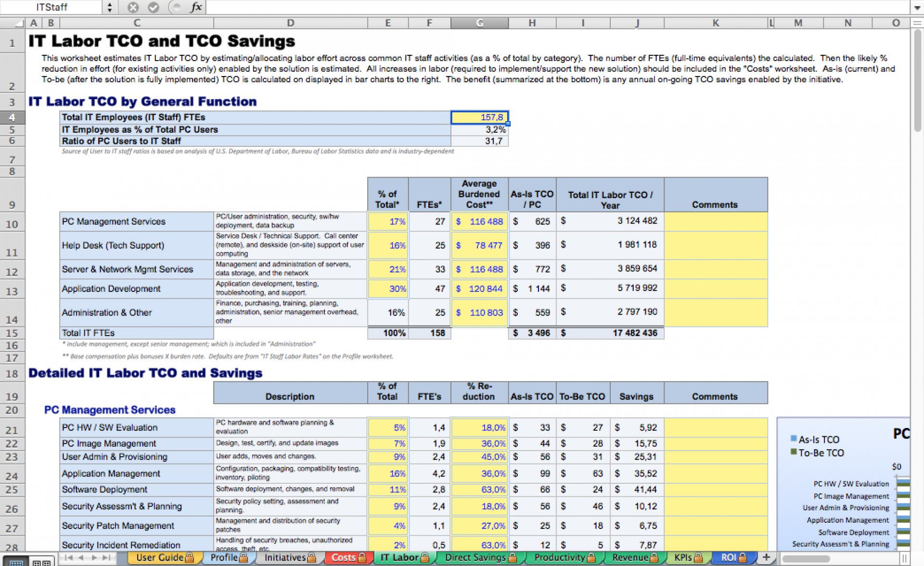Select the IT Labor sheet tab

click(x=404, y=558)
